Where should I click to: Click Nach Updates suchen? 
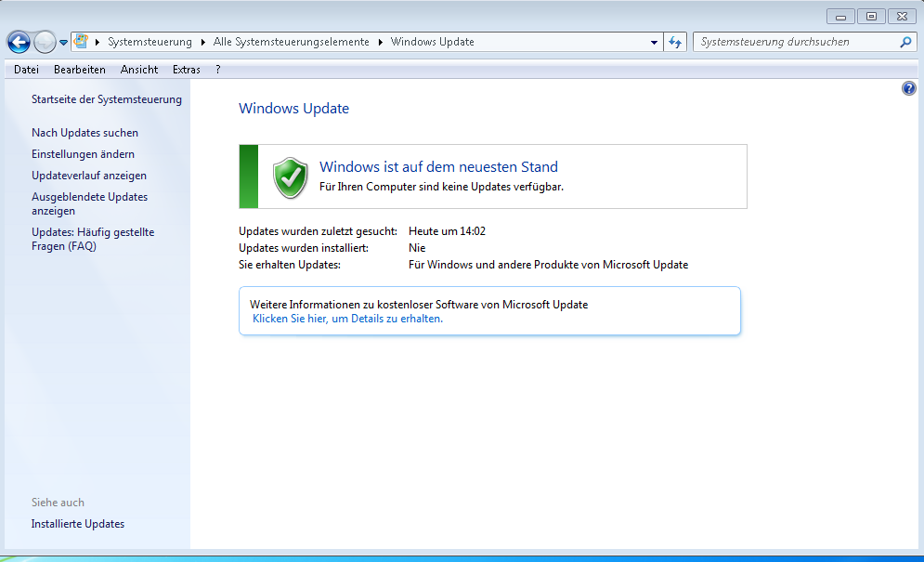85,133
